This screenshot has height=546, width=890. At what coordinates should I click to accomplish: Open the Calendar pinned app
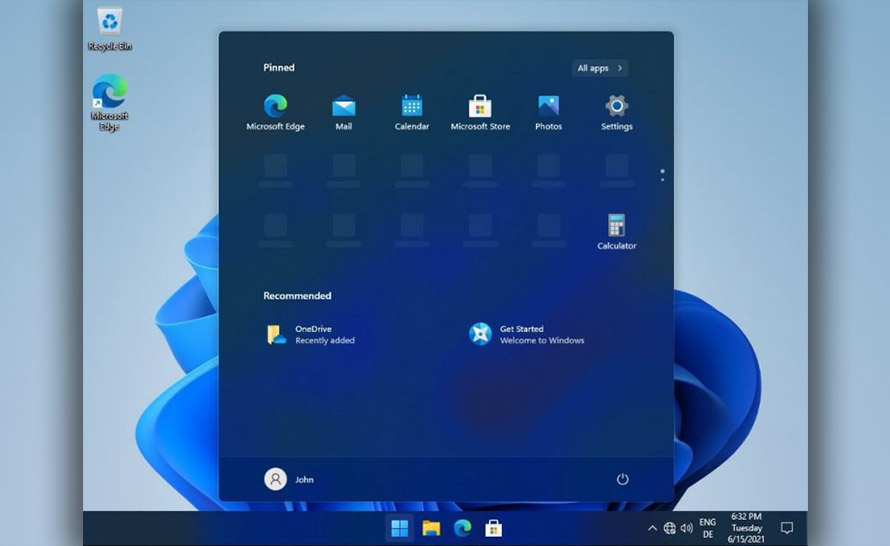click(x=412, y=112)
